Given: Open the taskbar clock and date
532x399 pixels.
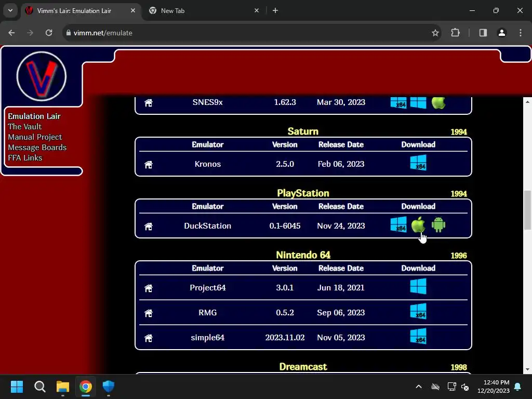Looking at the screenshot, I should pos(494,387).
